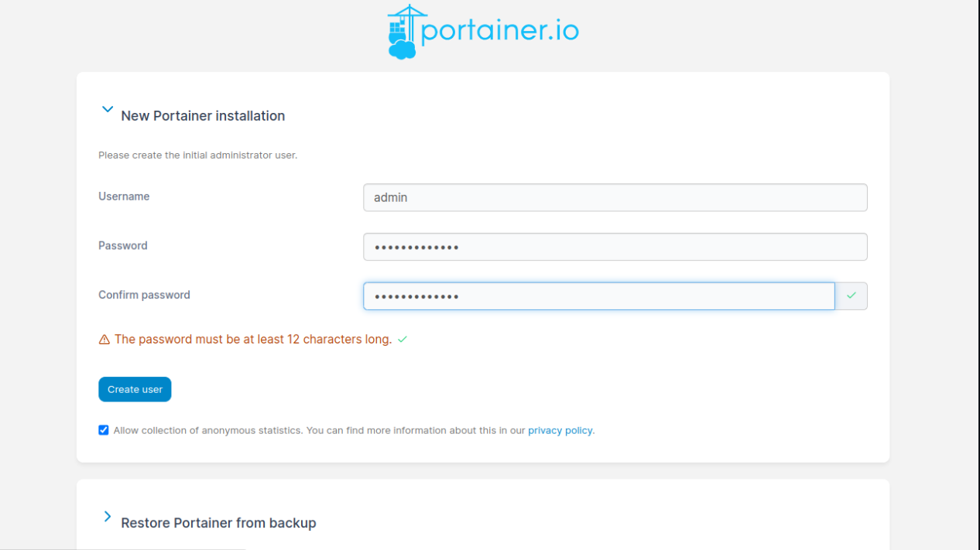Click the Restore Portainer from backup heading
The image size is (980, 550).
pos(218,523)
